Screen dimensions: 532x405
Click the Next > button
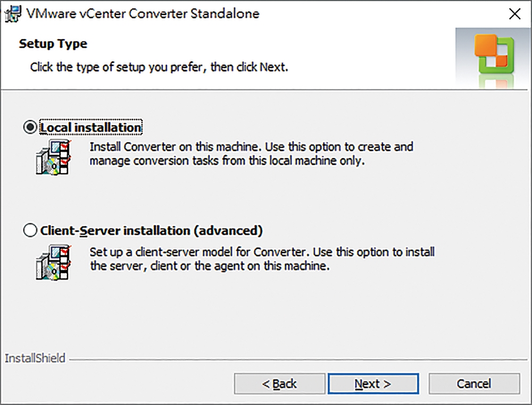[373, 384]
